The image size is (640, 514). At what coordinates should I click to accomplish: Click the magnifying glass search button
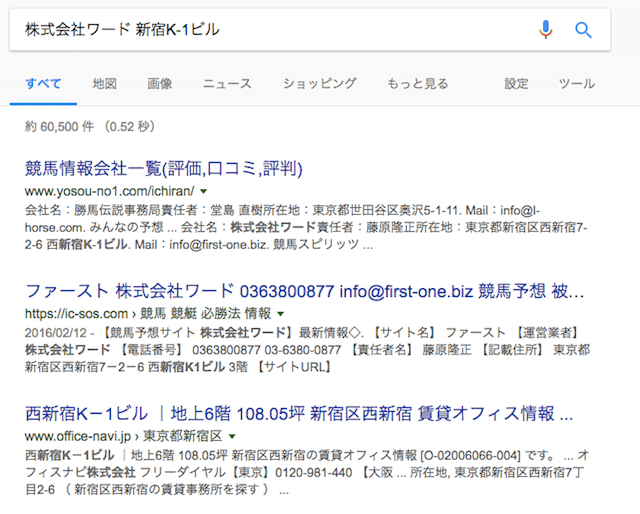click(583, 30)
